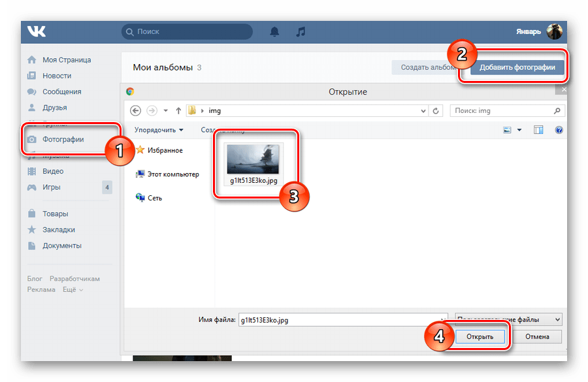Click the document icon beside Документы

tap(32, 246)
